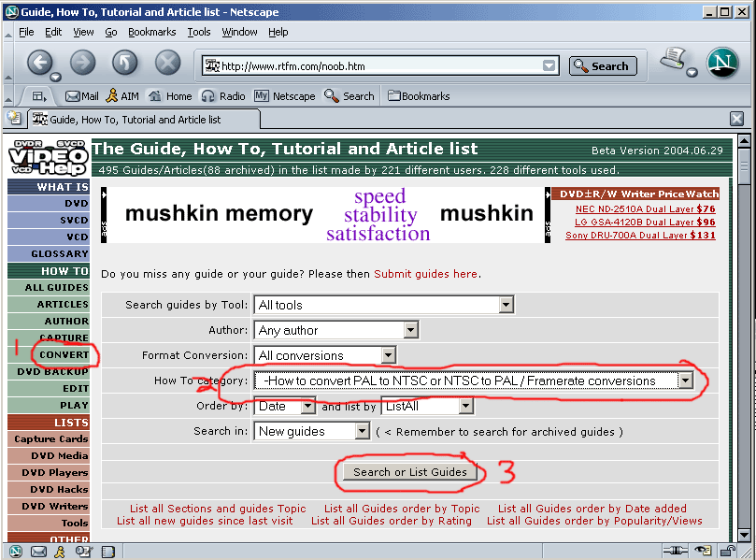Open the Back button history dropdown arrow
Viewport: 756px width, 560px height.
click(55, 77)
